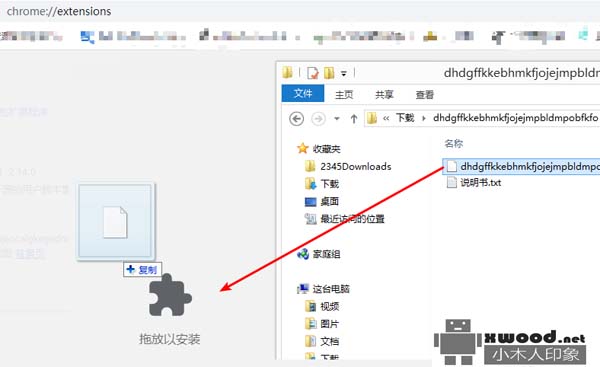Image resolution: width=600 pixels, height=367 pixels.
Task: Click the 名称 column header
Action: pyautogui.click(x=454, y=144)
